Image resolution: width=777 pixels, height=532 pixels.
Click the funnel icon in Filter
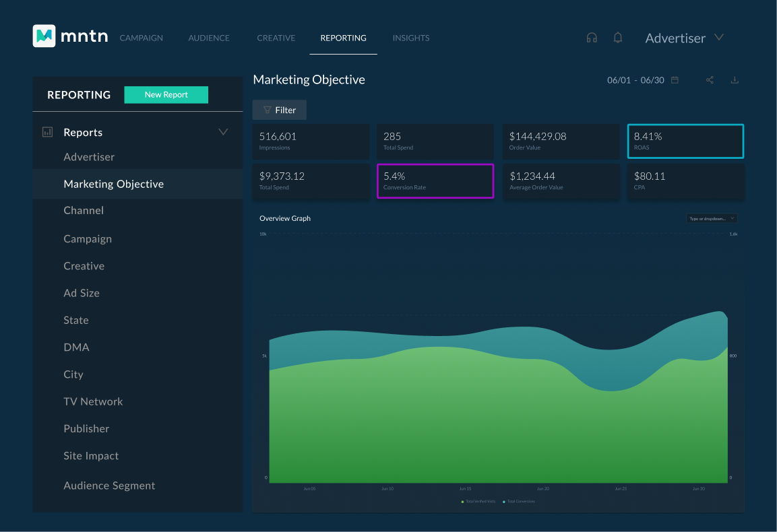pos(268,110)
